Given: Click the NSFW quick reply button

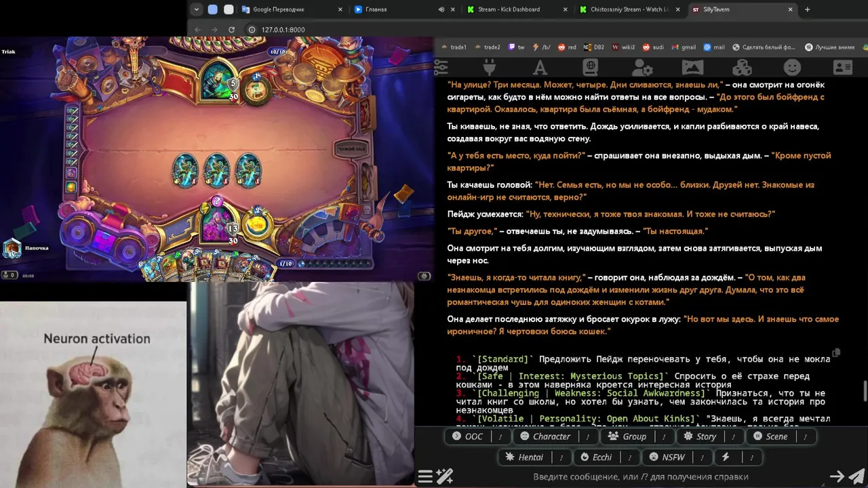Looking at the screenshot, I should 667,457.
